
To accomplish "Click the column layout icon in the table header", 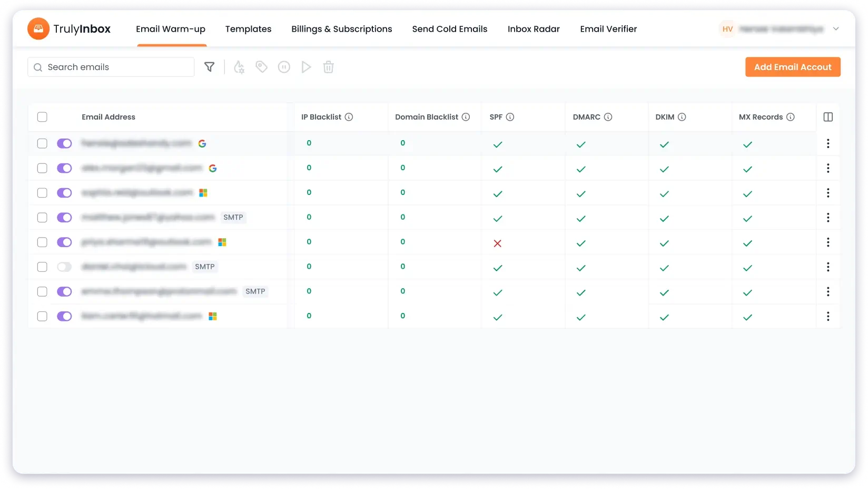I will pos(828,116).
